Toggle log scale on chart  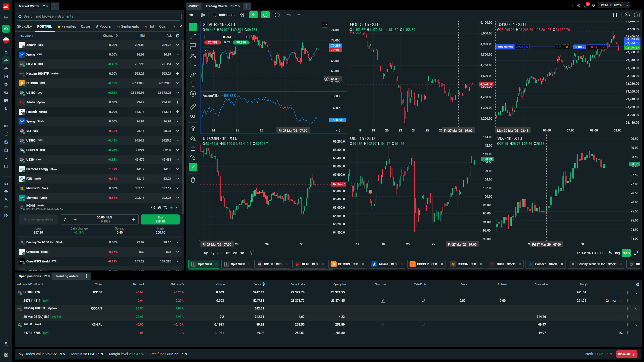(x=617, y=253)
